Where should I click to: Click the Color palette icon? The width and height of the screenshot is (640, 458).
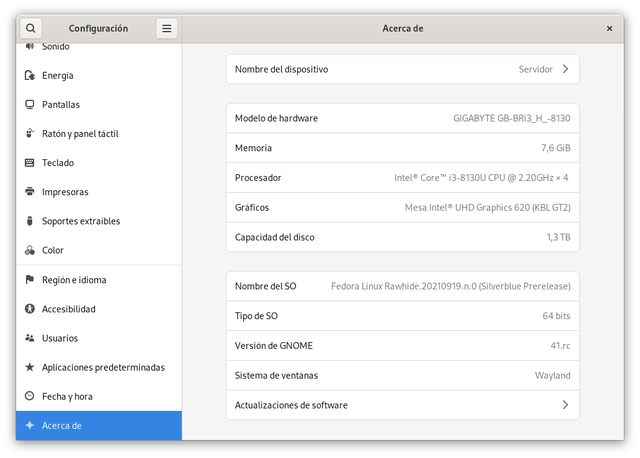coord(30,250)
